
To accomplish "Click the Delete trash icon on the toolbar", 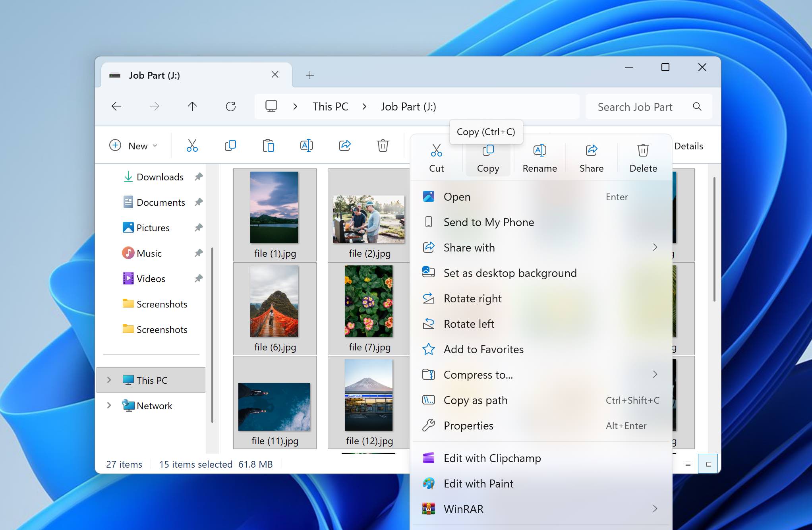I will pos(383,145).
